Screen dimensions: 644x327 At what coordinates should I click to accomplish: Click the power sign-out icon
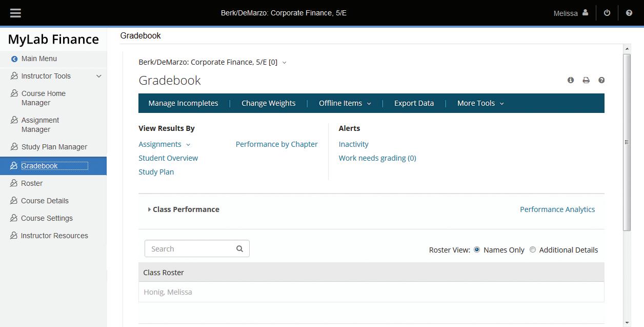pos(607,13)
